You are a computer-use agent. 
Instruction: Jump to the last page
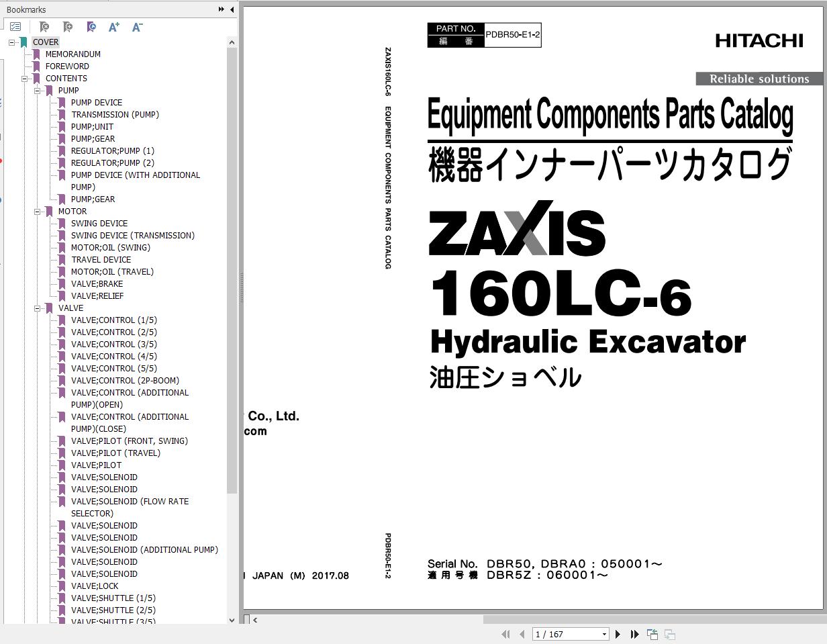tap(634, 634)
